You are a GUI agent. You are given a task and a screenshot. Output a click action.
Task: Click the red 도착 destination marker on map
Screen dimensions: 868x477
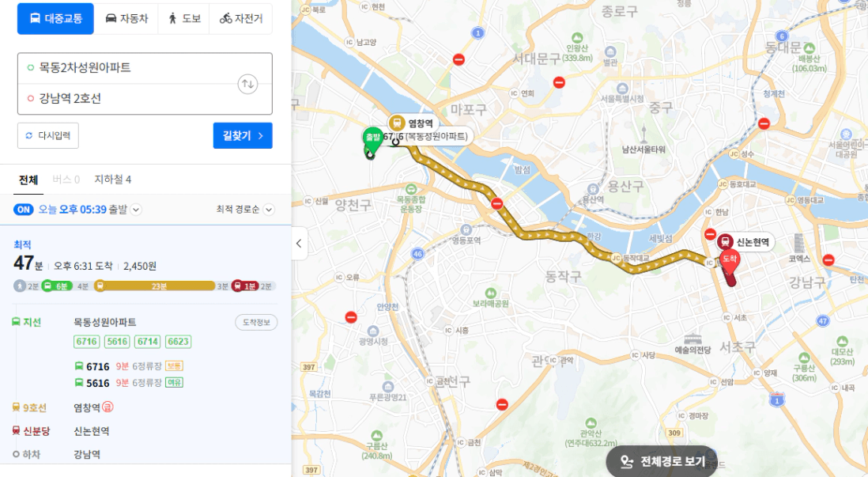pos(730,261)
